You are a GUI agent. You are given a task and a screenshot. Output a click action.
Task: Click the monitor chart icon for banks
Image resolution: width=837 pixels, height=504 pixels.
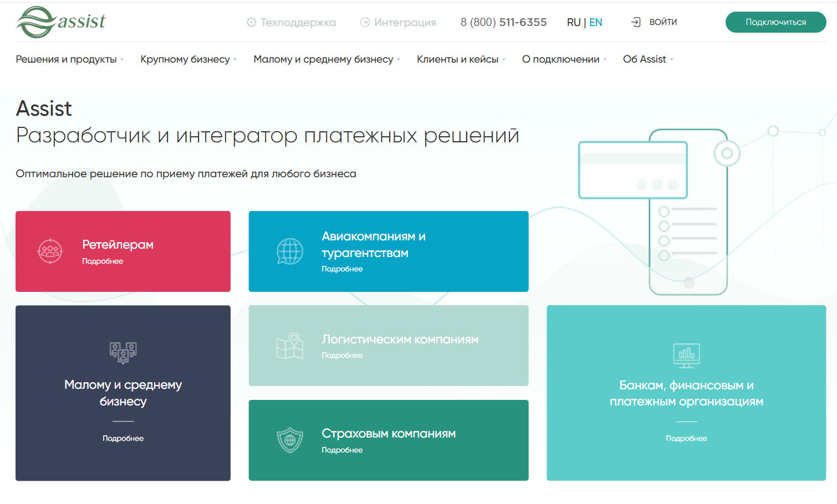point(686,356)
